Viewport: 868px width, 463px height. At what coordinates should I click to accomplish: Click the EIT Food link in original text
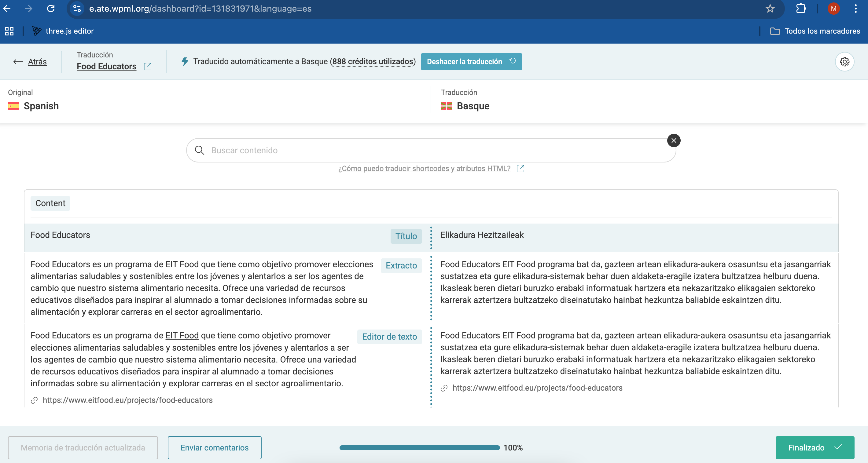182,335
